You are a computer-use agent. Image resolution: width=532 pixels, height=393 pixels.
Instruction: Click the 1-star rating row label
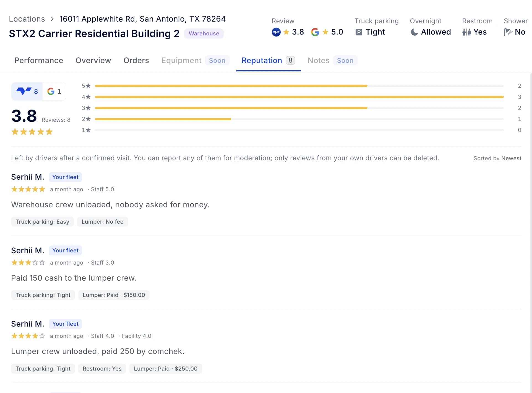click(x=86, y=130)
